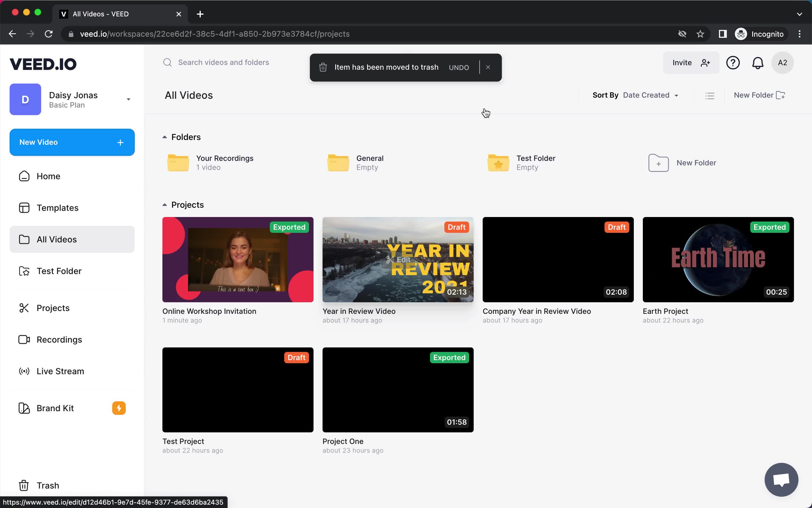812x508 pixels.
Task: Open the Daisy Jonas workspace dropdown arrow
Action: click(x=129, y=99)
